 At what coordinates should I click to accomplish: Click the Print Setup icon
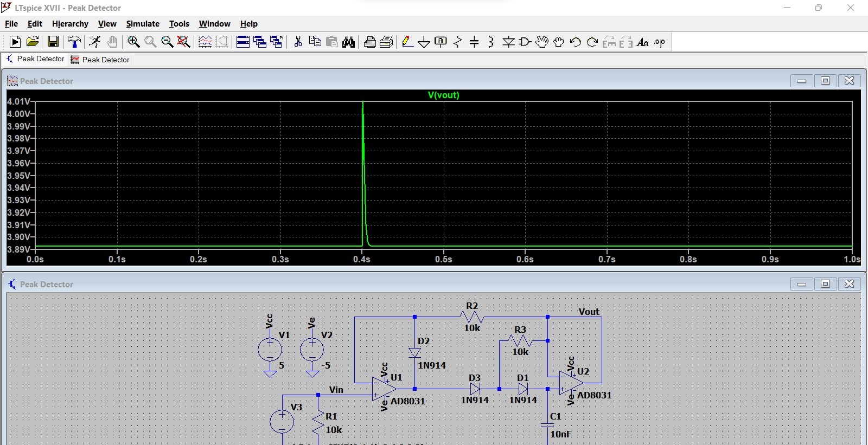370,42
